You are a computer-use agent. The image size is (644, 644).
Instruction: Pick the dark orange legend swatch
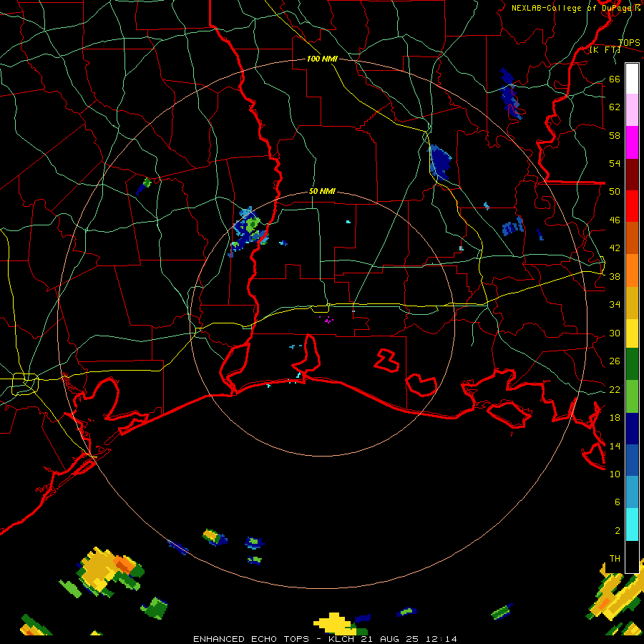pyautogui.click(x=632, y=238)
